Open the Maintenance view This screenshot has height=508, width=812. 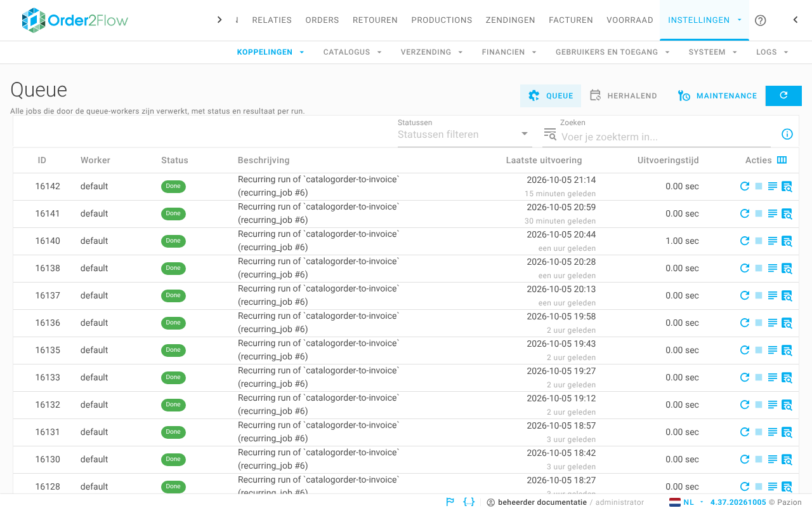click(x=717, y=96)
